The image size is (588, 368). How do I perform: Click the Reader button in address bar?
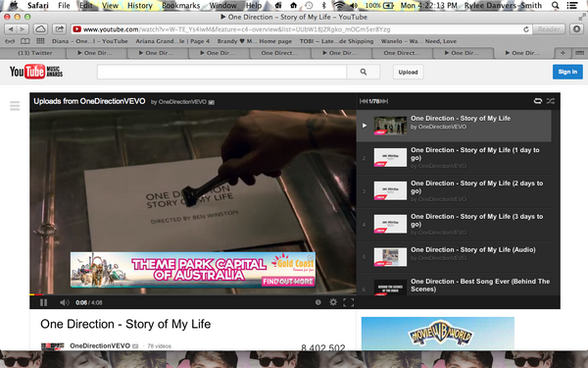pyautogui.click(x=549, y=29)
